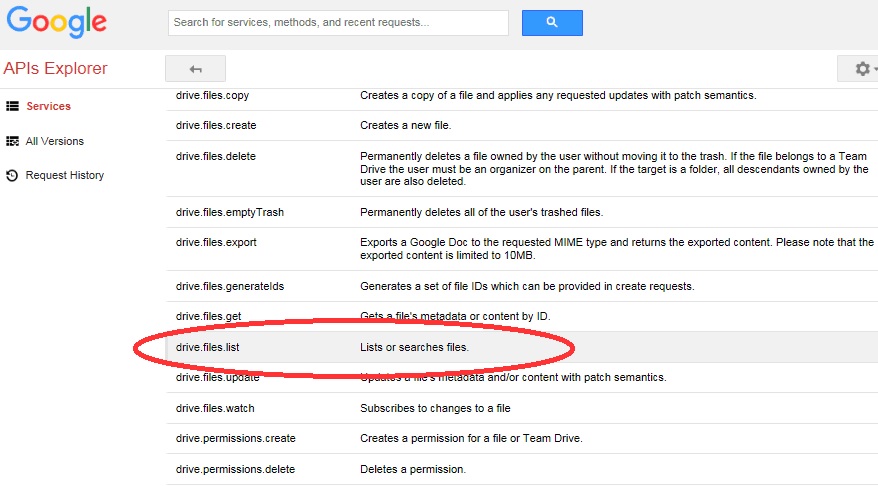
Task: Open the drive.files.copy method
Action: click(x=212, y=96)
